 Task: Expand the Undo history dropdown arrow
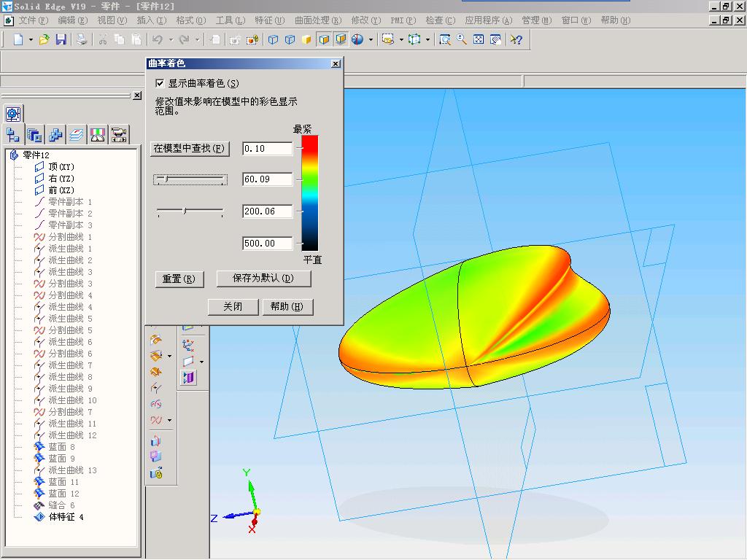[x=171, y=40]
